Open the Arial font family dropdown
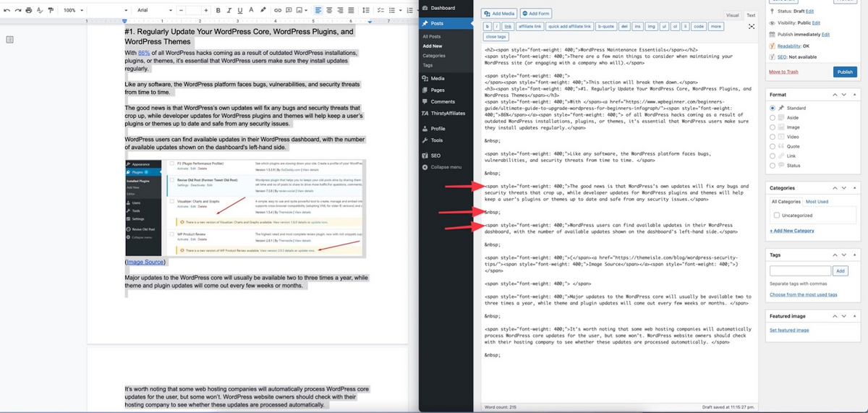The image size is (868, 413). click(153, 10)
